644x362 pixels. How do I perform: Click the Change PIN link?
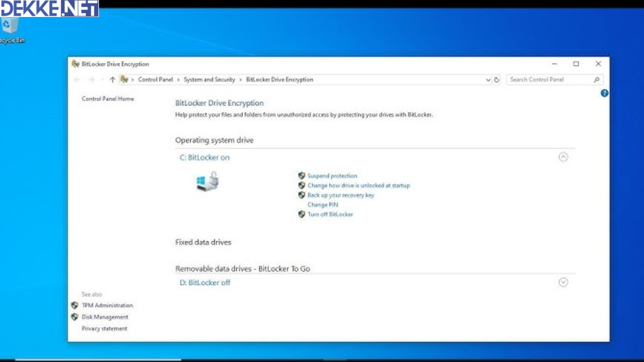click(x=323, y=205)
